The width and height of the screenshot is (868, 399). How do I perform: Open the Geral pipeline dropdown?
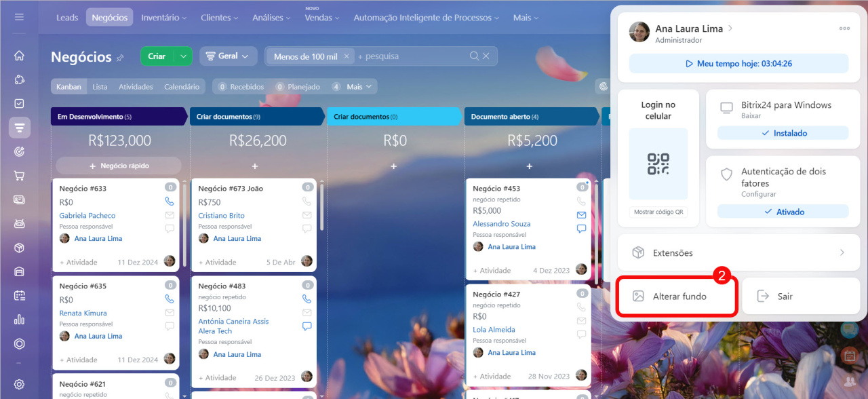click(227, 56)
